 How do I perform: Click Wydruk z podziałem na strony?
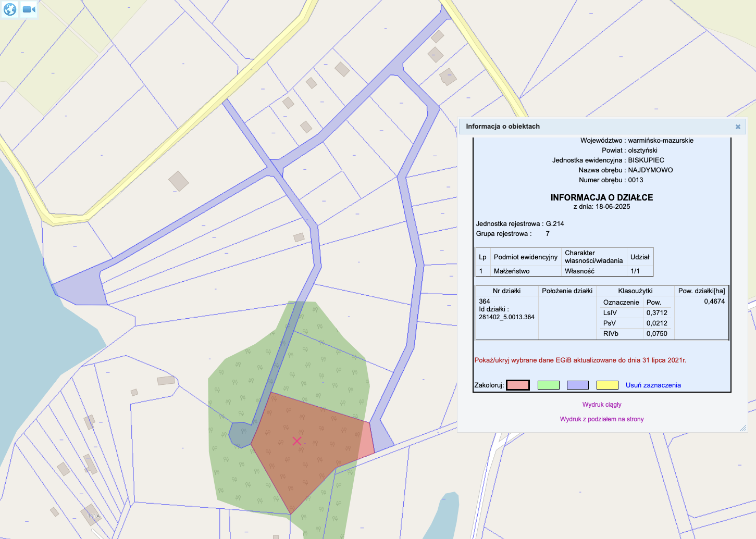click(x=602, y=419)
